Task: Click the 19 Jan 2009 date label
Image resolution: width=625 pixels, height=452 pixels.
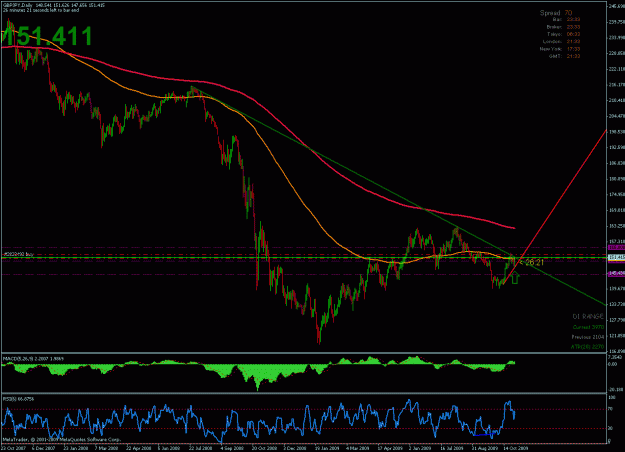Action: 327,448
